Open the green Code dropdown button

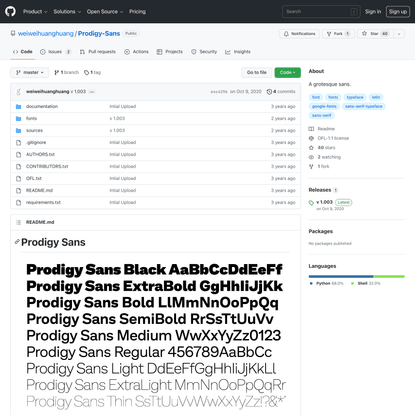(287, 72)
